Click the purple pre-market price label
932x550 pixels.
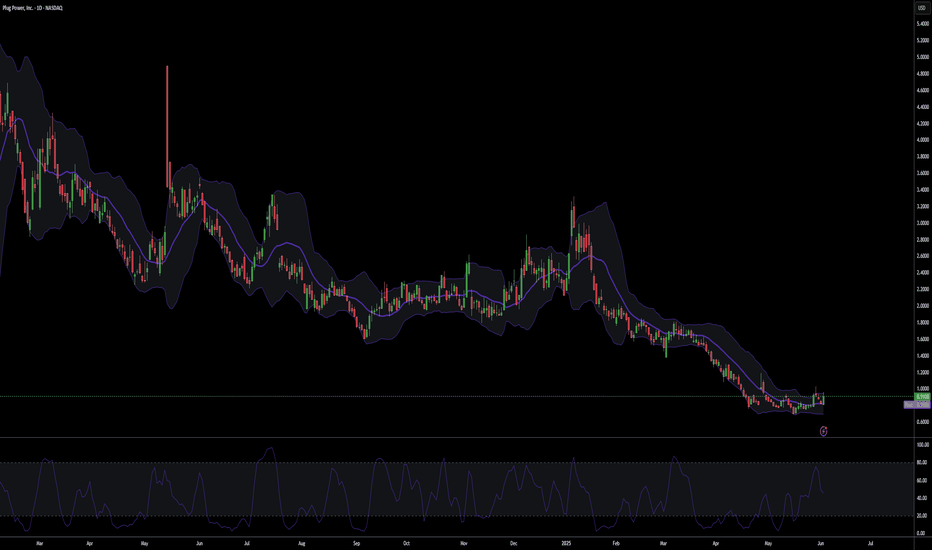(917, 404)
